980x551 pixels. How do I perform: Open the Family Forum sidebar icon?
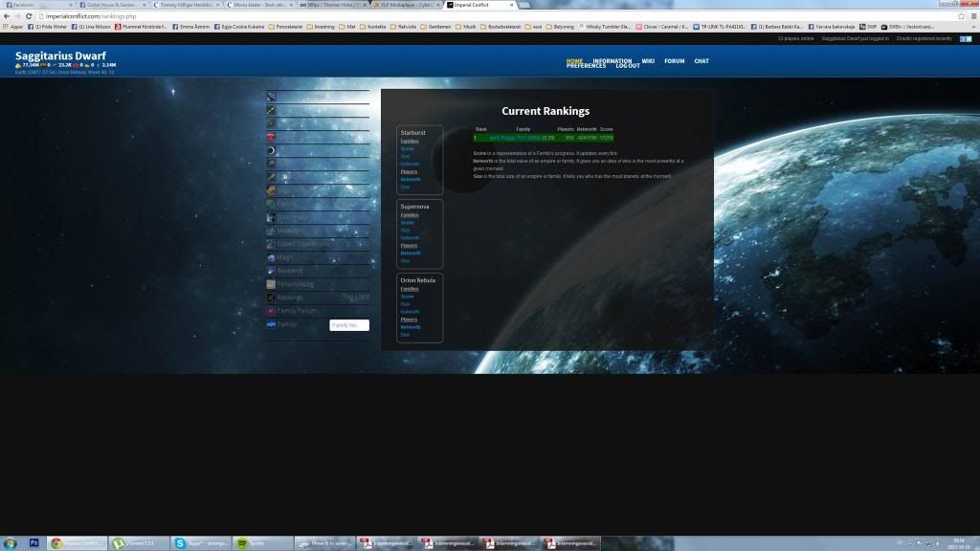(271, 311)
